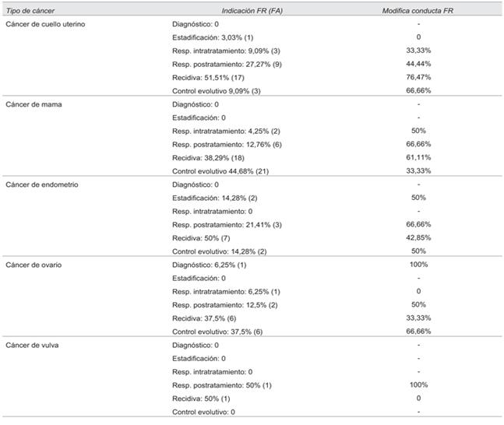Select the 'Resp. postratamiento: 50% (1)' cell
This screenshot has width=504, height=425.
[221, 385]
